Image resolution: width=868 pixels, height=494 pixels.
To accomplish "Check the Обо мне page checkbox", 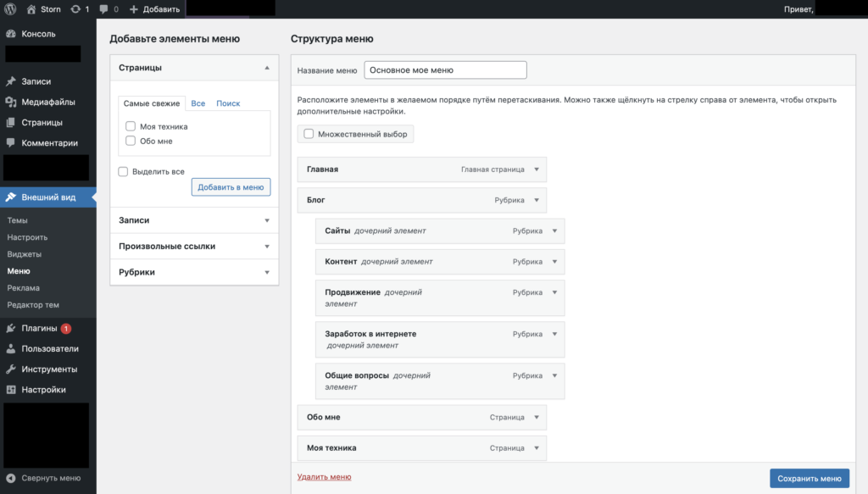I will (131, 141).
